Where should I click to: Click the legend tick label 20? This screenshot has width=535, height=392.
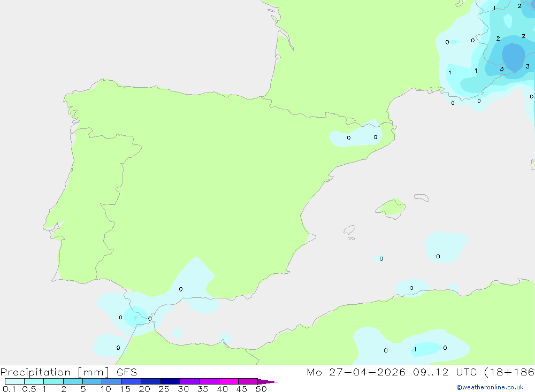tap(144, 389)
